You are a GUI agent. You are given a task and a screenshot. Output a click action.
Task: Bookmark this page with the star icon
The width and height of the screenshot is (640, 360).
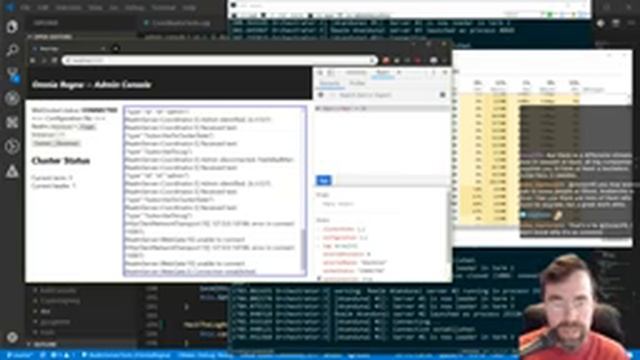click(372, 60)
